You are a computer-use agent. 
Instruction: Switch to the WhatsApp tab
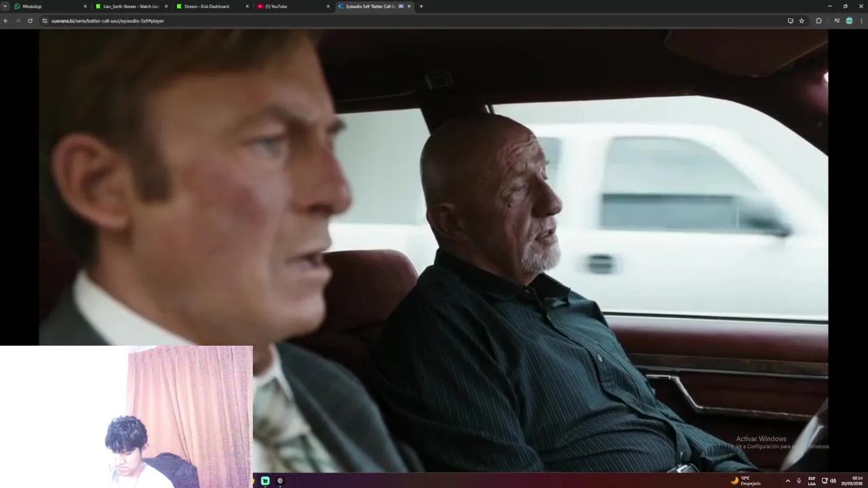tap(51, 6)
